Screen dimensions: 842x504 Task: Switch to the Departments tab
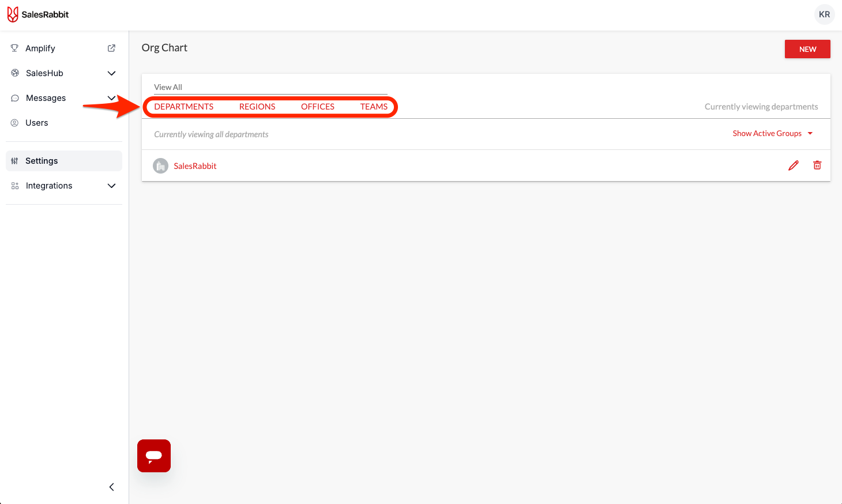pos(183,107)
